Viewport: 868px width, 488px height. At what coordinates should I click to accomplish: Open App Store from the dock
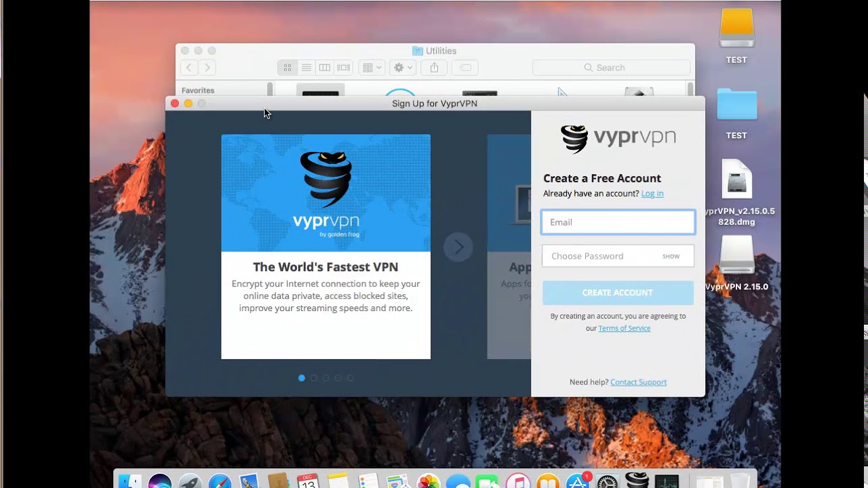point(578,481)
